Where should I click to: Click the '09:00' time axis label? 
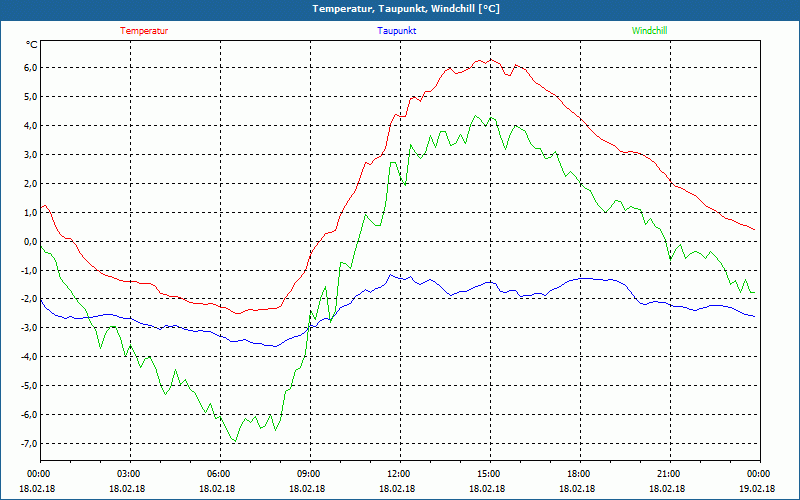(x=310, y=474)
